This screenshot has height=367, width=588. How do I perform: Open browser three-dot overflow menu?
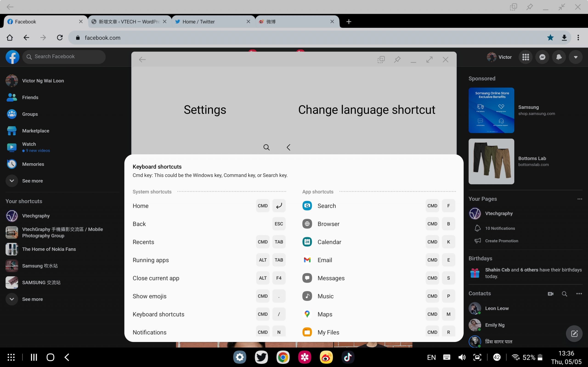pos(578,38)
